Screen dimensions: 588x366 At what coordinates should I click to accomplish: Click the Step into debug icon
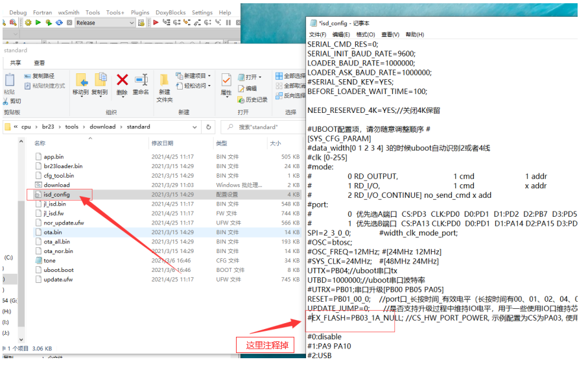point(187,23)
